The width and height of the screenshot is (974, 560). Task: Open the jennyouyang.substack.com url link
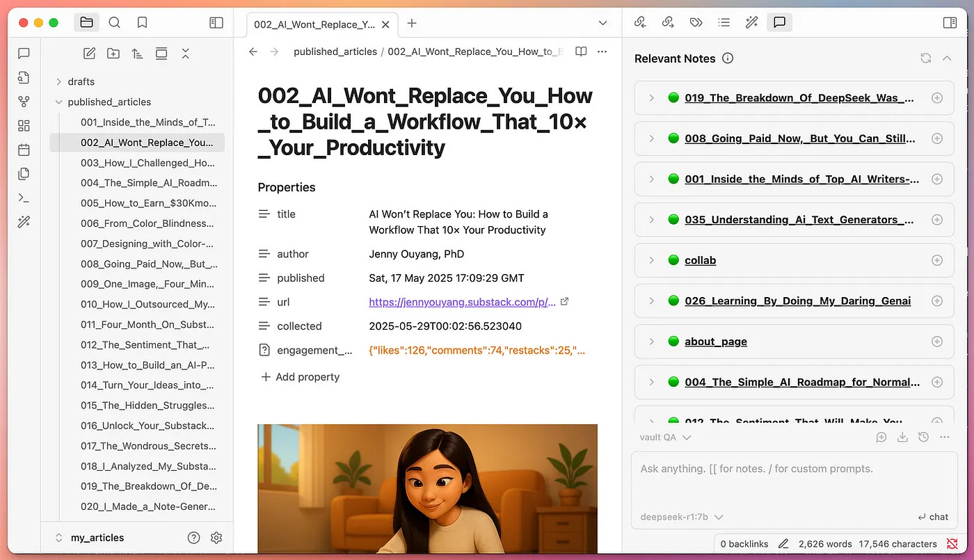463,302
